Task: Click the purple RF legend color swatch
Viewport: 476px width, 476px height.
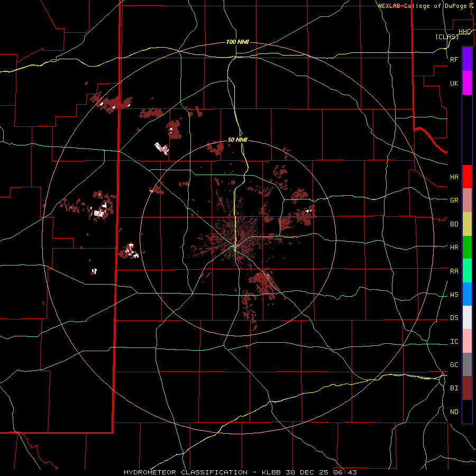Action: pos(467,59)
